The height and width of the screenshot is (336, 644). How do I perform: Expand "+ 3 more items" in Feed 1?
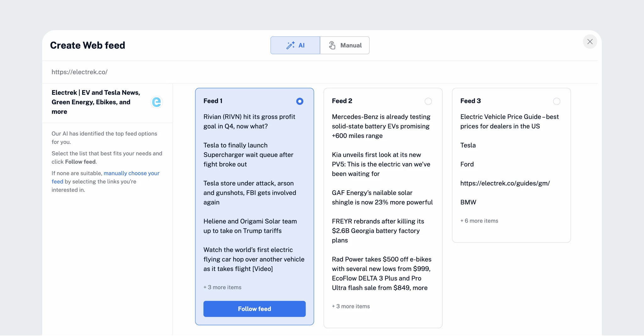pos(222,287)
